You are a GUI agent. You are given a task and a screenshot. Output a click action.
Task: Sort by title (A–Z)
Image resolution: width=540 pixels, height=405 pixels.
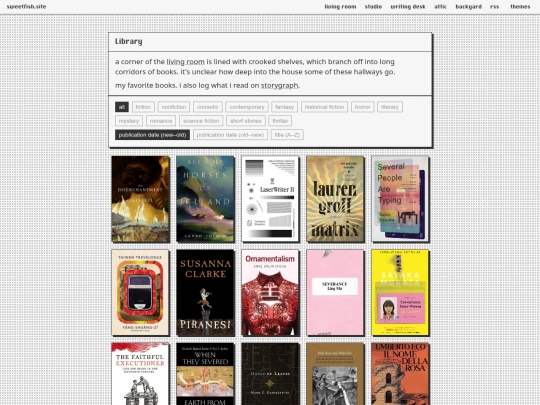[x=287, y=135]
